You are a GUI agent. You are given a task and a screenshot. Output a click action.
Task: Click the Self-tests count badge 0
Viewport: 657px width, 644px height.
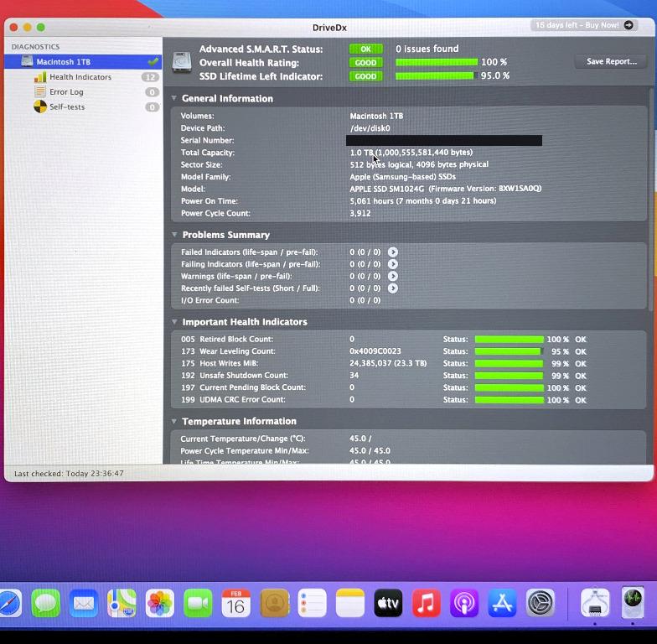152,107
